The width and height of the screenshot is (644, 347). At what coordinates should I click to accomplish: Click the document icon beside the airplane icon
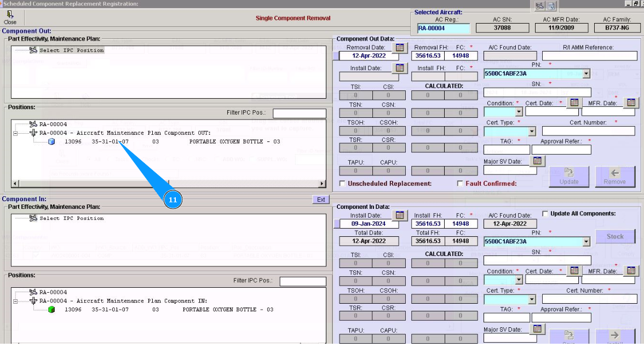551,5
